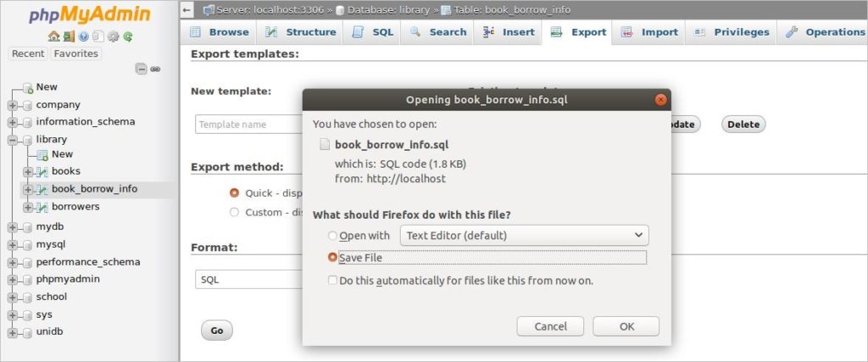Choose the 'Save File' radio button
This screenshot has width=868, height=362.
click(x=332, y=257)
